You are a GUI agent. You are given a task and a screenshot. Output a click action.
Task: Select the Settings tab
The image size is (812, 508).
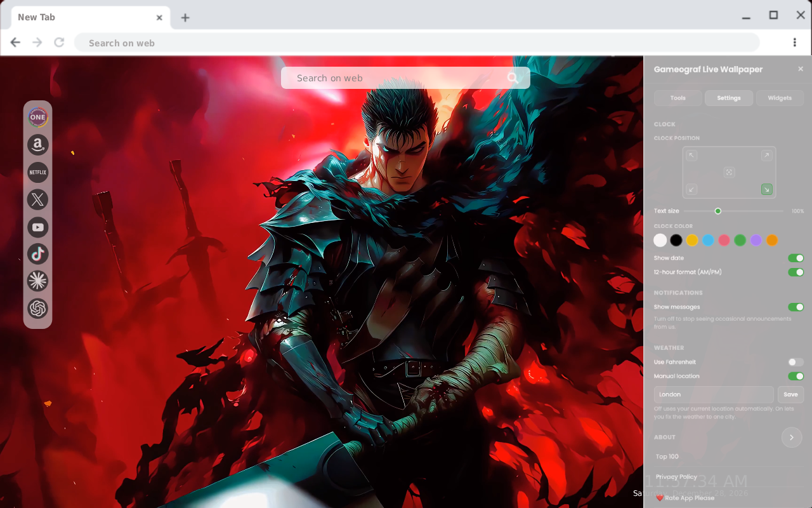[x=729, y=98]
